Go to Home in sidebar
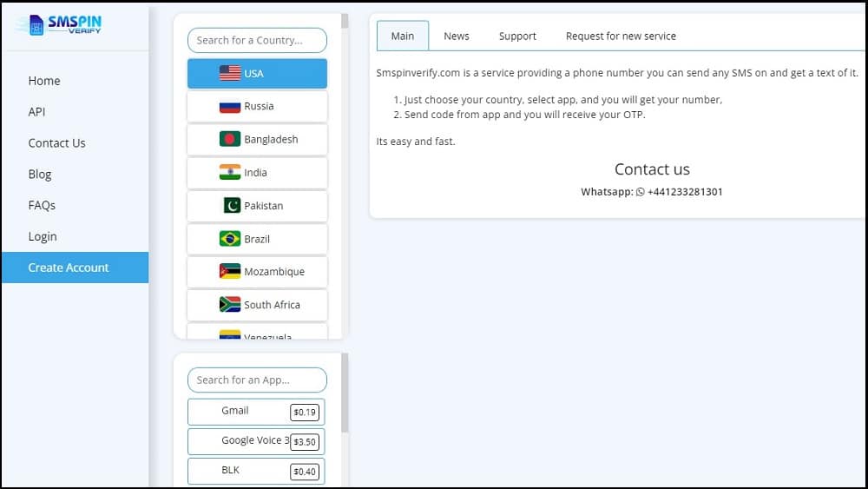 coord(44,81)
